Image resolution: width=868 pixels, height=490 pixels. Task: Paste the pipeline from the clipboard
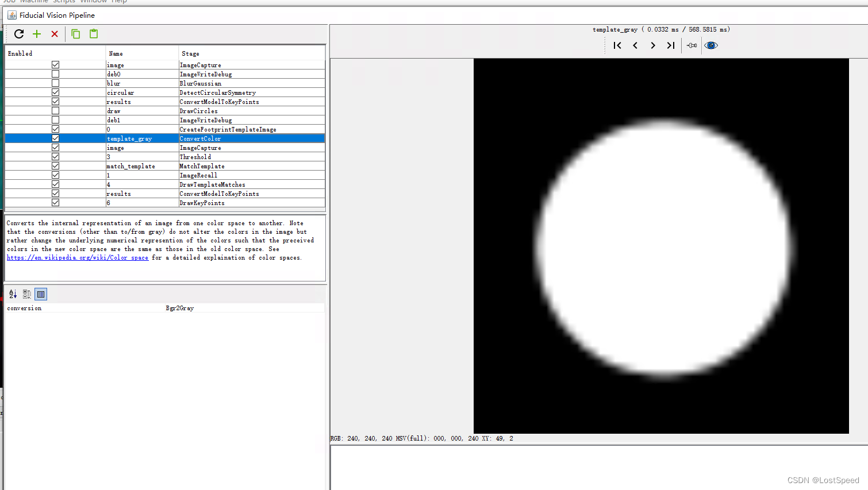tap(94, 34)
